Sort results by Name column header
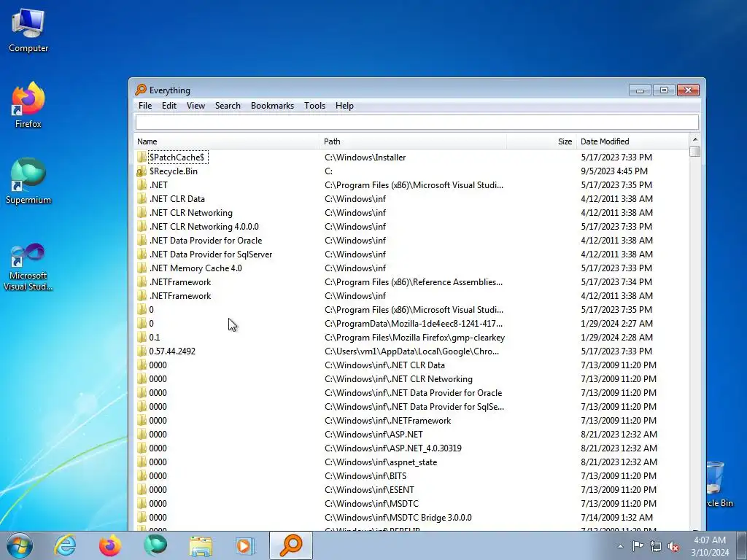This screenshot has width=747, height=560. click(x=228, y=141)
